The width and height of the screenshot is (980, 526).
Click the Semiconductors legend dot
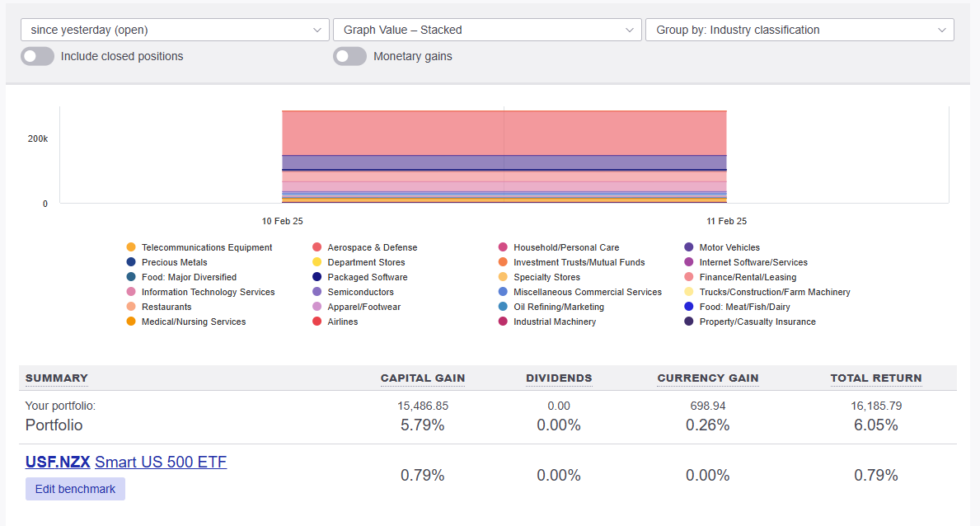click(x=317, y=292)
